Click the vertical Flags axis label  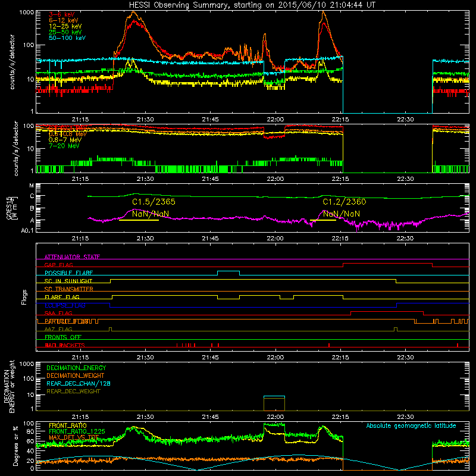click(x=24, y=297)
